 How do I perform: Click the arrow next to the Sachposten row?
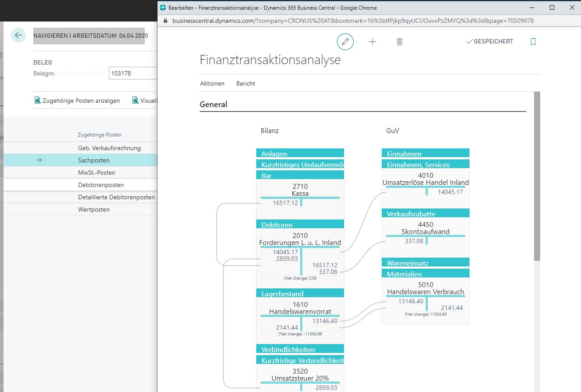point(39,160)
